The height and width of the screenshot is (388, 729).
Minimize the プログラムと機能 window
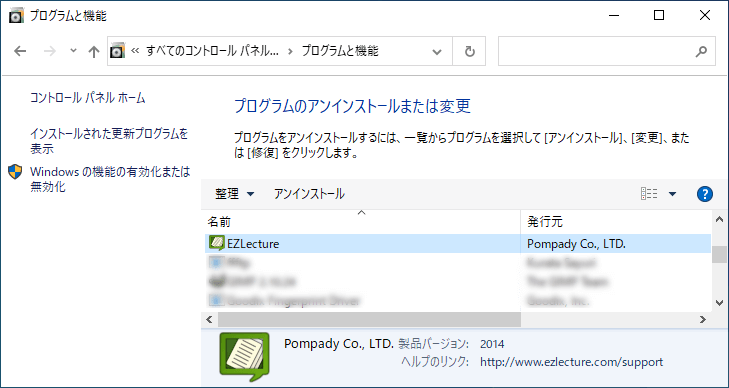pyautogui.click(x=614, y=15)
